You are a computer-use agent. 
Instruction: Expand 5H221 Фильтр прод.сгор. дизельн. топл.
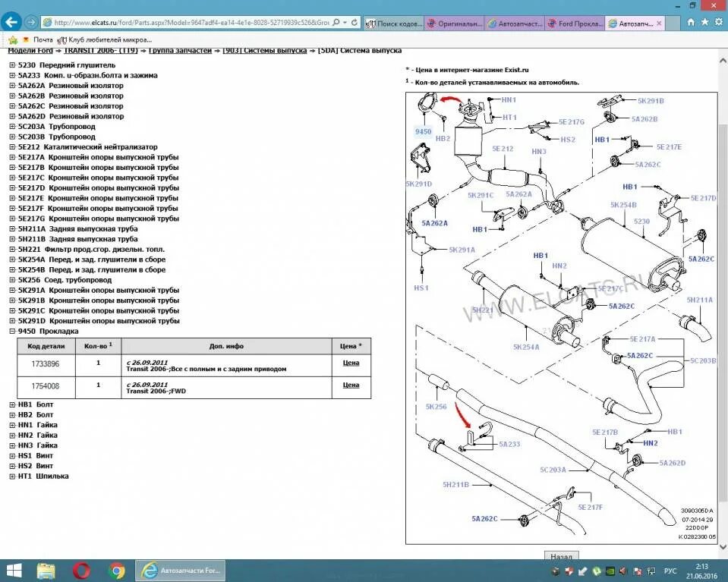pyautogui.click(x=13, y=249)
